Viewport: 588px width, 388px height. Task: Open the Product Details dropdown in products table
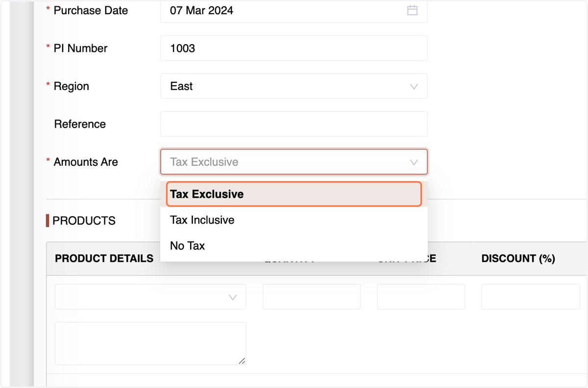point(150,296)
